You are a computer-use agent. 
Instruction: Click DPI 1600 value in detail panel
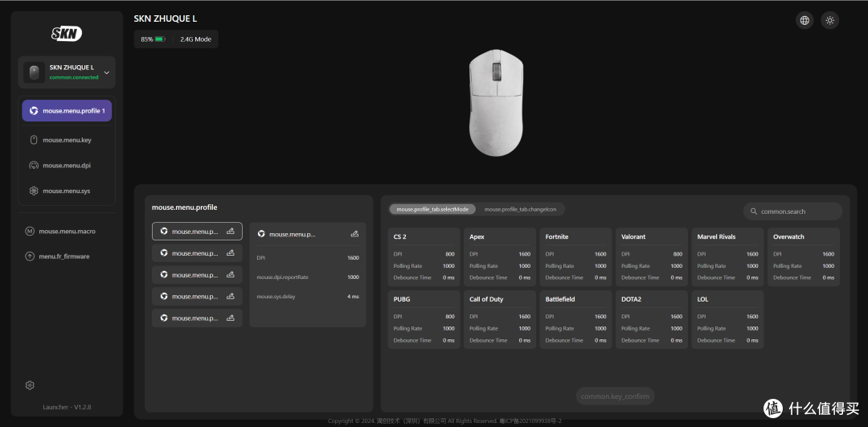[353, 258]
